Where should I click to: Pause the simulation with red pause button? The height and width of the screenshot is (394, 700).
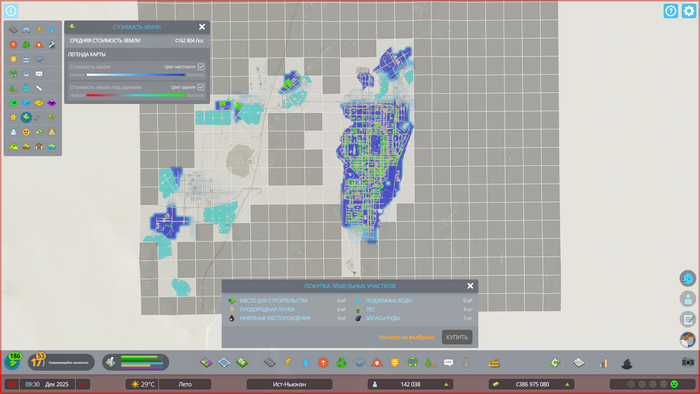[12, 384]
